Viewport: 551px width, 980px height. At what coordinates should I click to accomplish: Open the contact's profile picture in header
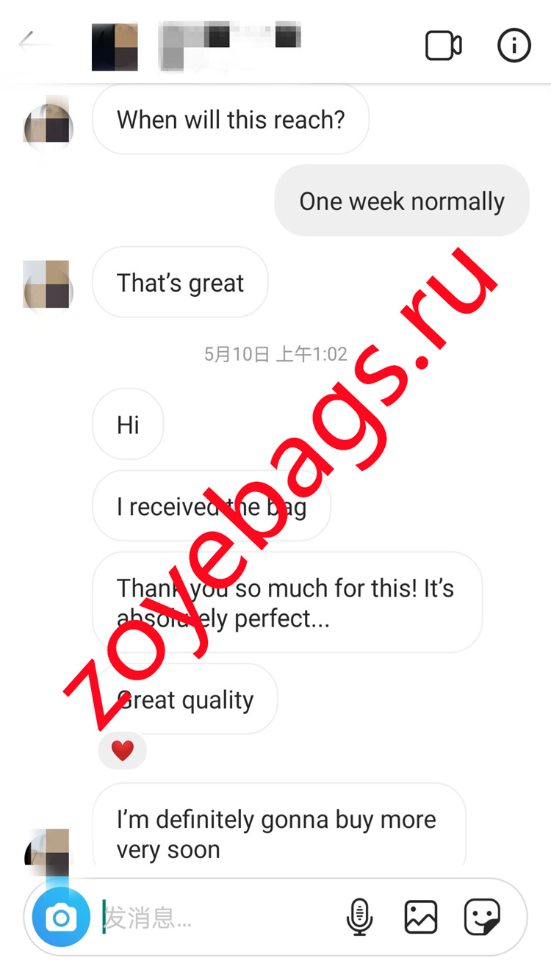click(x=115, y=47)
